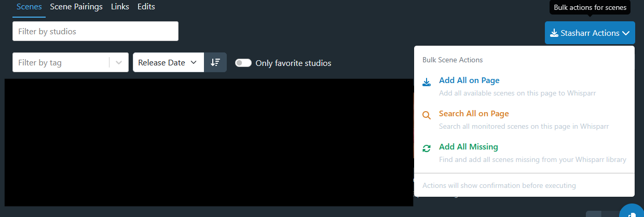
Task: Click the green refresh sync icon
Action: (x=427, y=148)
